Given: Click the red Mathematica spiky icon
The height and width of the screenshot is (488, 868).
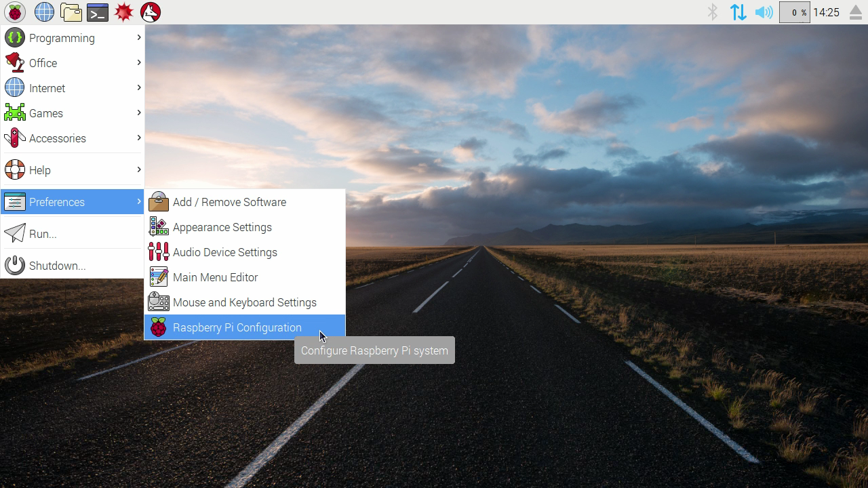Looking at the screenshot, I should tap(123, 12).
